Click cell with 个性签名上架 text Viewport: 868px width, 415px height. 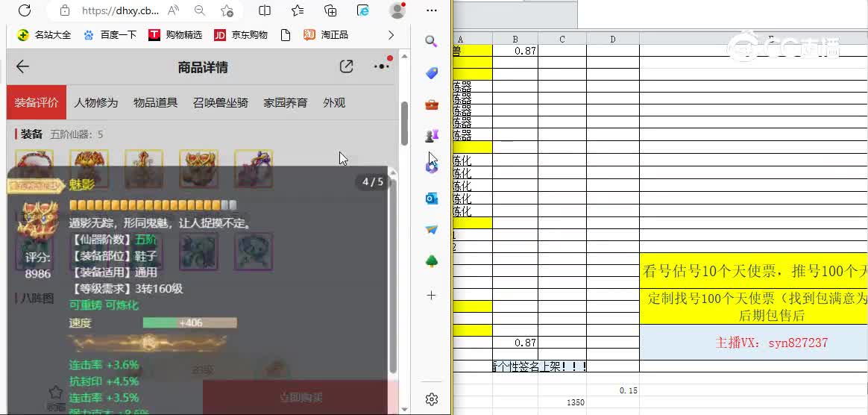539,366
